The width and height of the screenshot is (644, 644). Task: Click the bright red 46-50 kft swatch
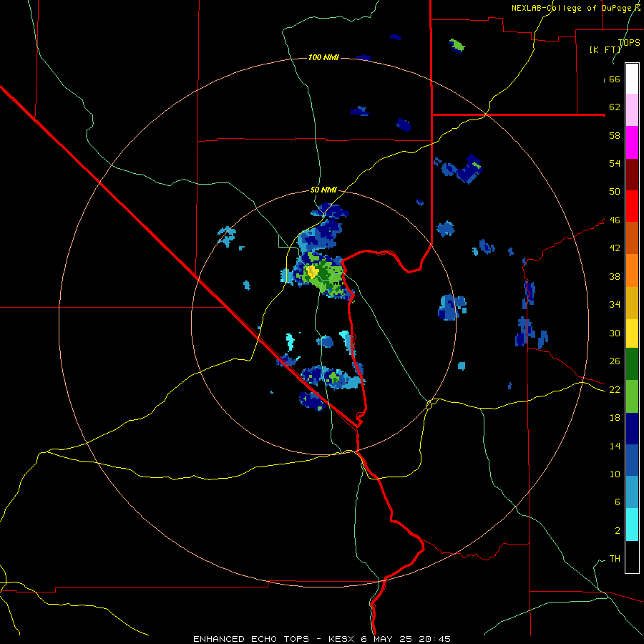pyautogui.click(x=632, y=206)
